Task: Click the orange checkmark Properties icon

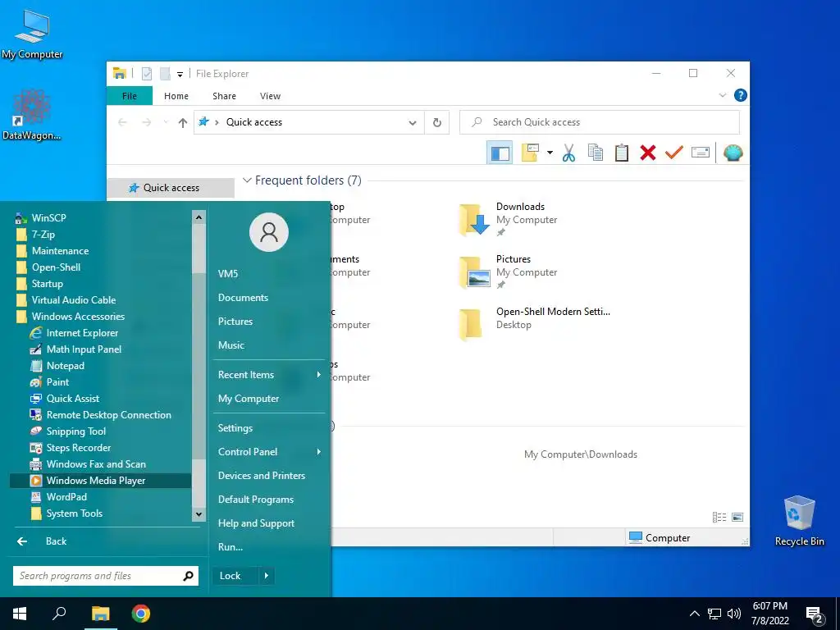Action: click(674, 153)
